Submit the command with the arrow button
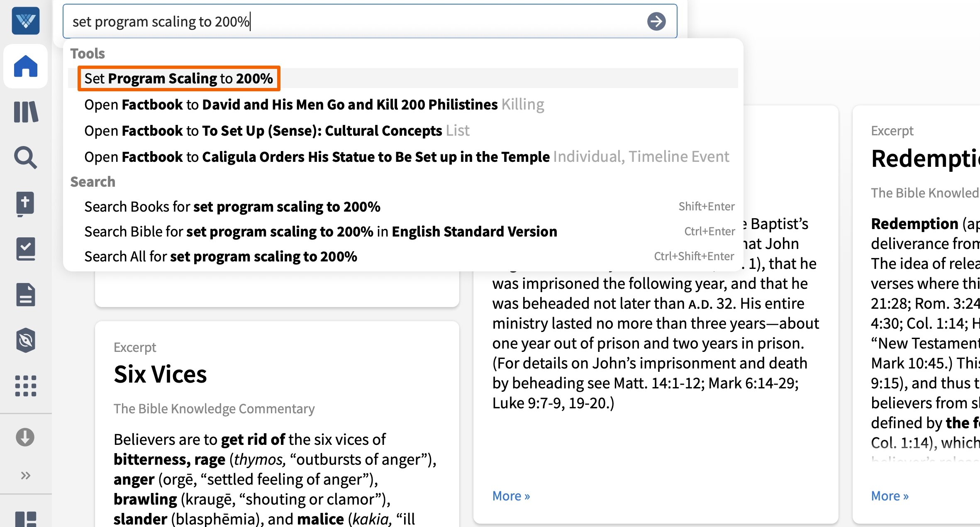The width and height of the screenshot is (980, 527). coord(656,21)
